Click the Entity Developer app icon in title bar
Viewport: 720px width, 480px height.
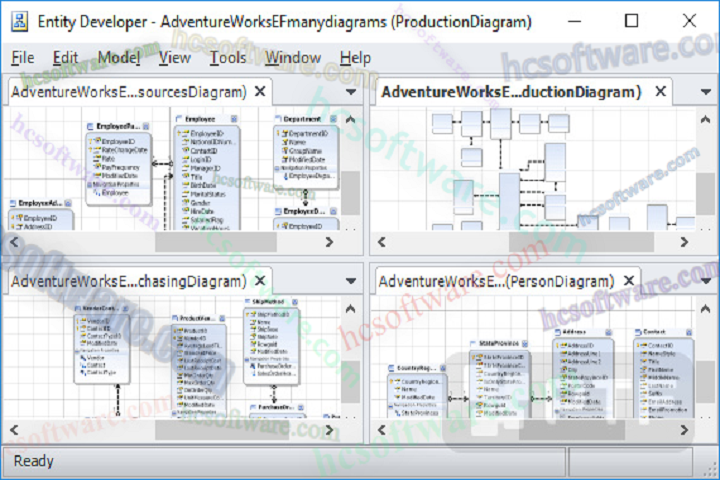pyautogui.click(x=19, y=22)
